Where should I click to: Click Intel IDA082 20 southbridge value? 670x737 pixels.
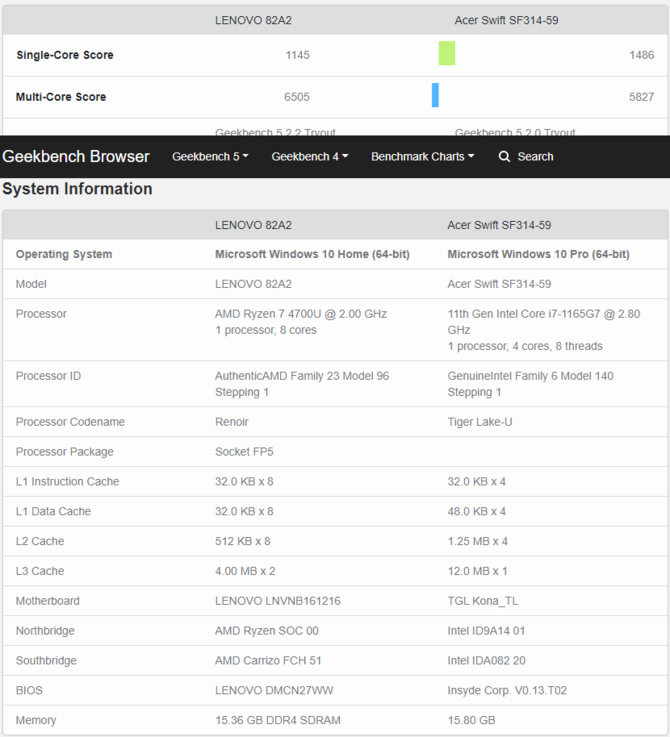coord(486,660)
